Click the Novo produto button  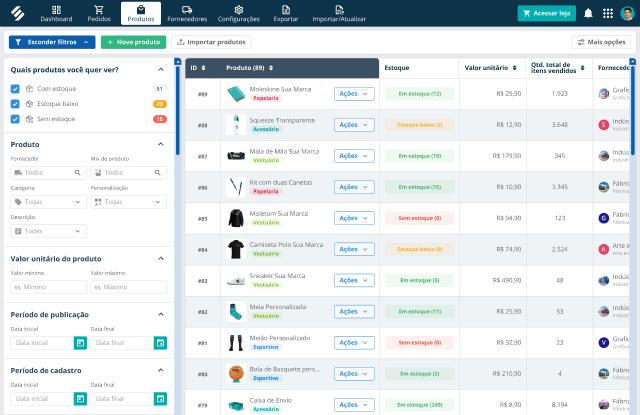(133, 42)
